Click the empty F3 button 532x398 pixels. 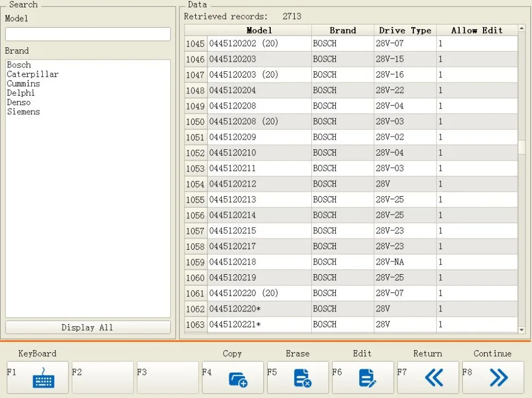click(168, 378)
